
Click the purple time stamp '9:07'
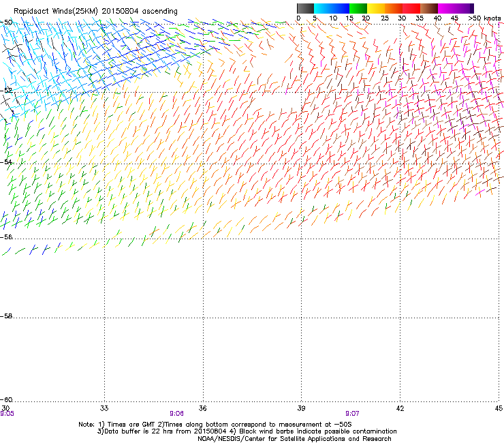(x=352, y=414)
